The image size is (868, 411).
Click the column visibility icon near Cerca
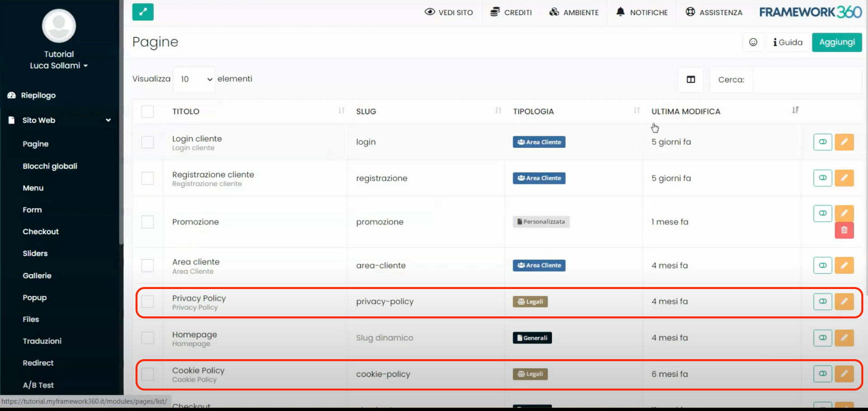(x=690, y=80)
